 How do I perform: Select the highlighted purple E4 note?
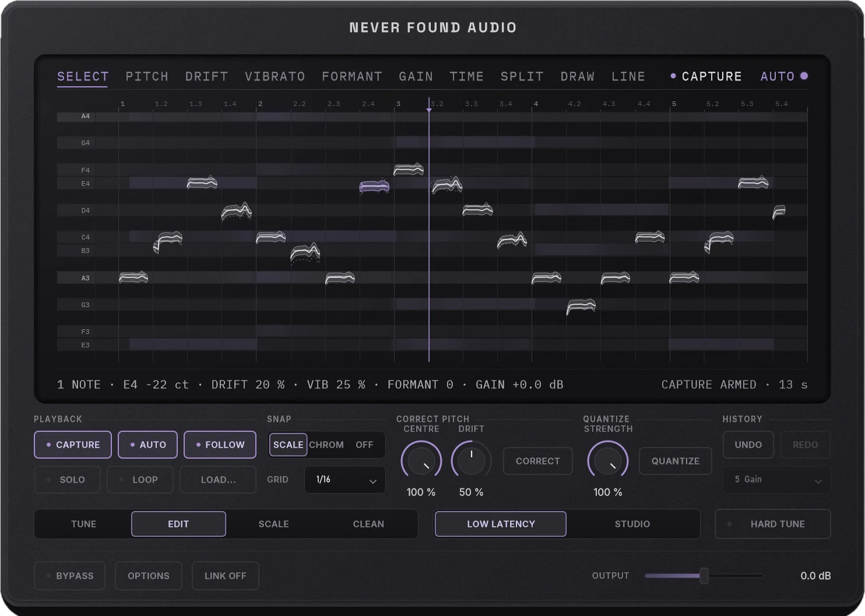tap(374, 186)
